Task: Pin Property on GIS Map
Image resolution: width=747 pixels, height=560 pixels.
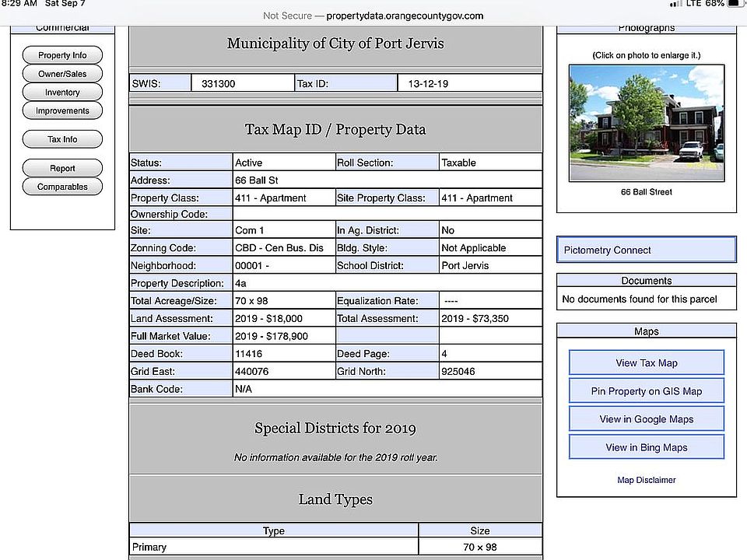Action: click(647, 391)
